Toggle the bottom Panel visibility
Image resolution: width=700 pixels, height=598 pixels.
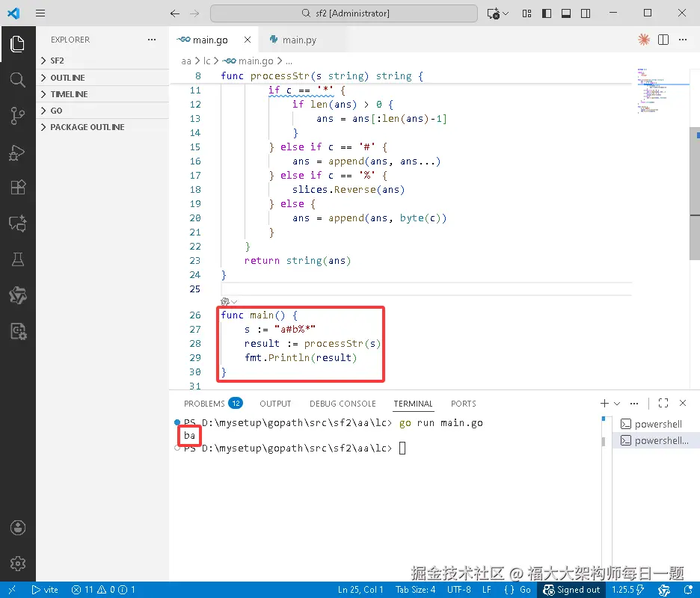tap(566, 13)
